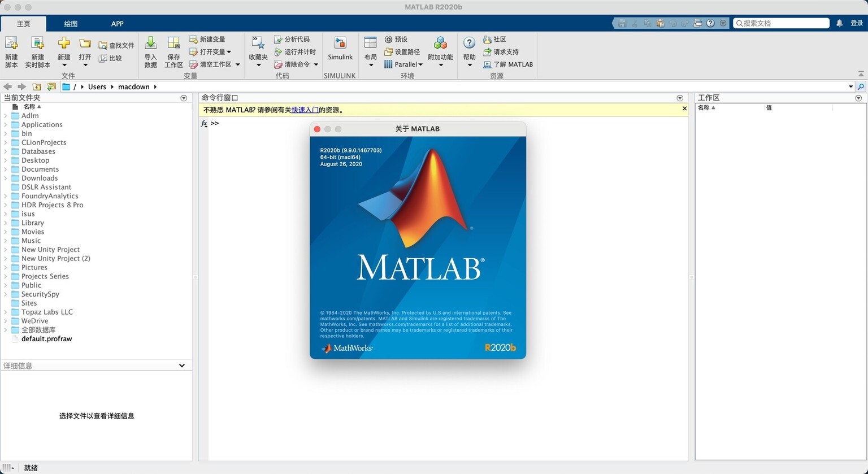Screen dimensions: 868x474
Task: Click 请求支持 (Request Support)
Action: [501, 52]
